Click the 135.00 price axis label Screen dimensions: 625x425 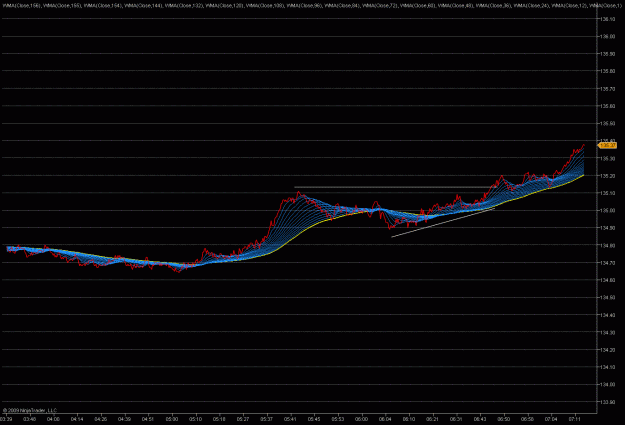(607, 211)
